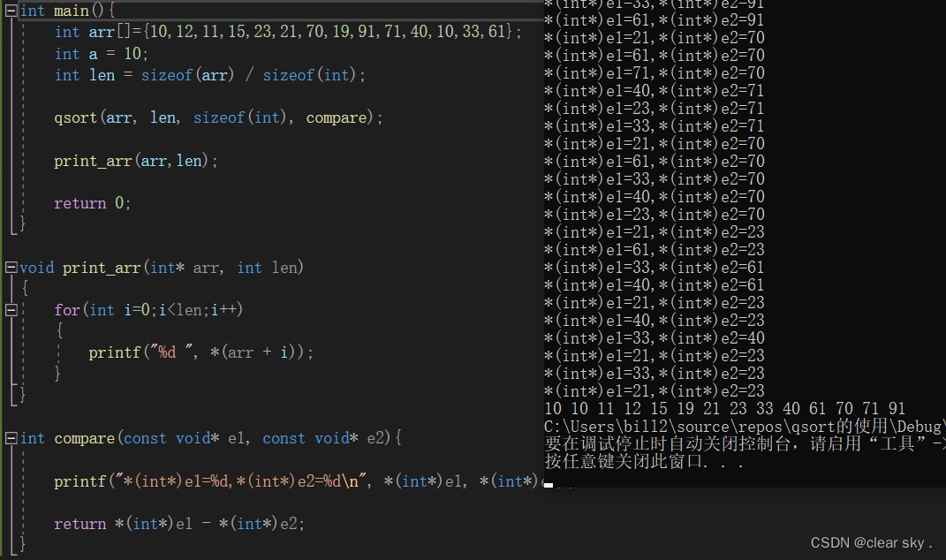This screenshot has width=946, height=560.
Task: Click the return 0 statement in main
Action: (91, 202)
